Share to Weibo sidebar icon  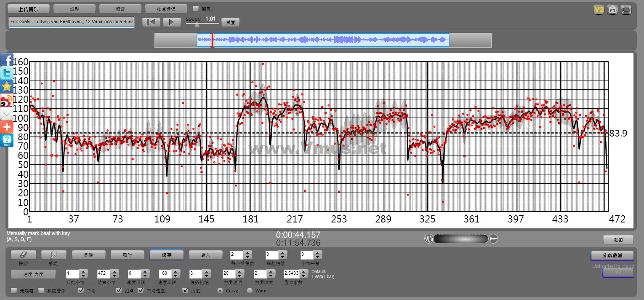[7, 101]
